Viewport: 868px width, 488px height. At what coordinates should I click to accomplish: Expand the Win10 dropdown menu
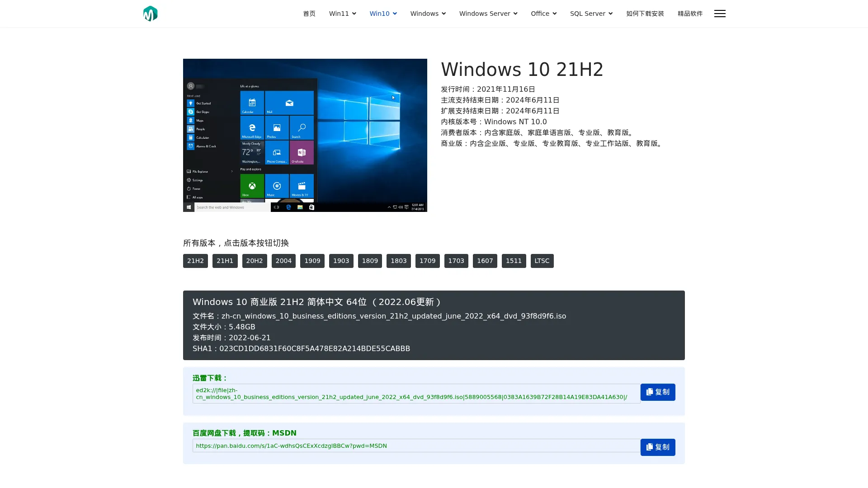(x=383, y=14)
